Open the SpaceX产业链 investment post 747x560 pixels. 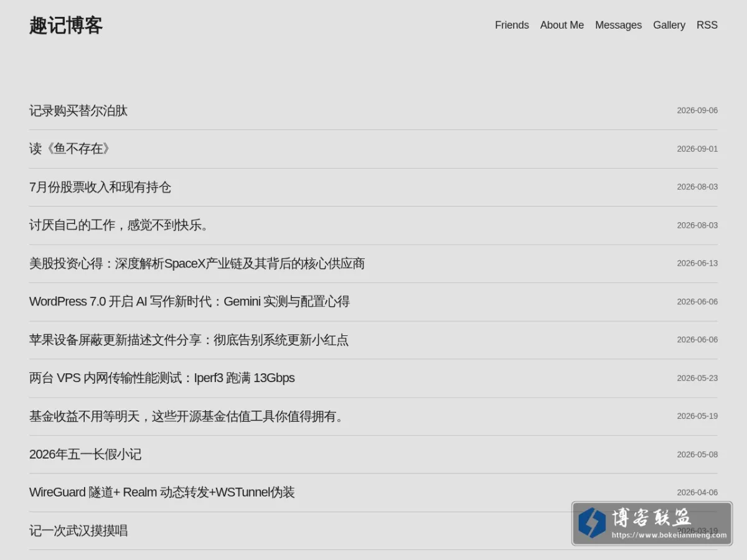[x=197, y=264]
